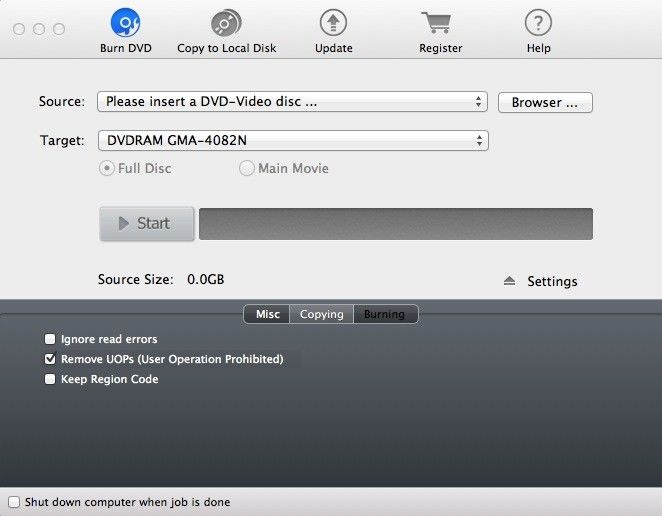
Task: Click the macOS close window button
Action: [x=19, y=29]
